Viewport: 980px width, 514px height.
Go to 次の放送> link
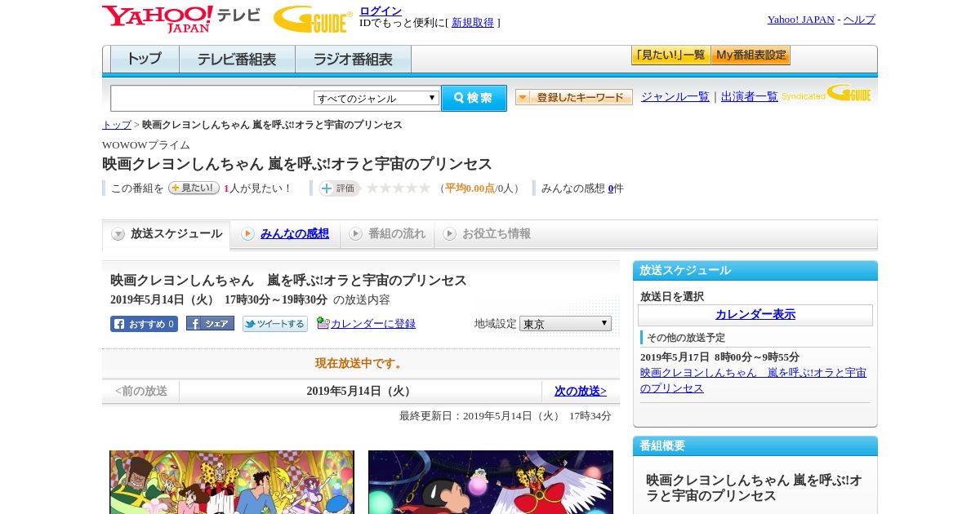(581, 391)
